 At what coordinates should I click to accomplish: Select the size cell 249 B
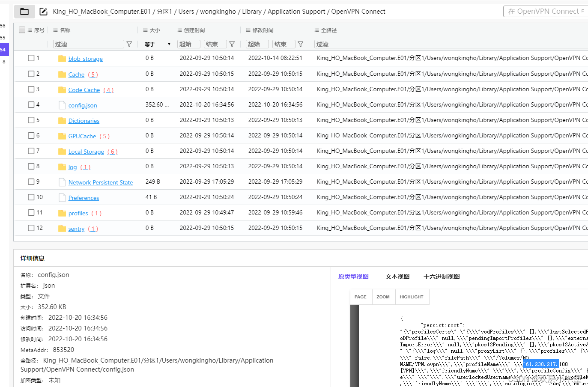click(x=153, y=182)
